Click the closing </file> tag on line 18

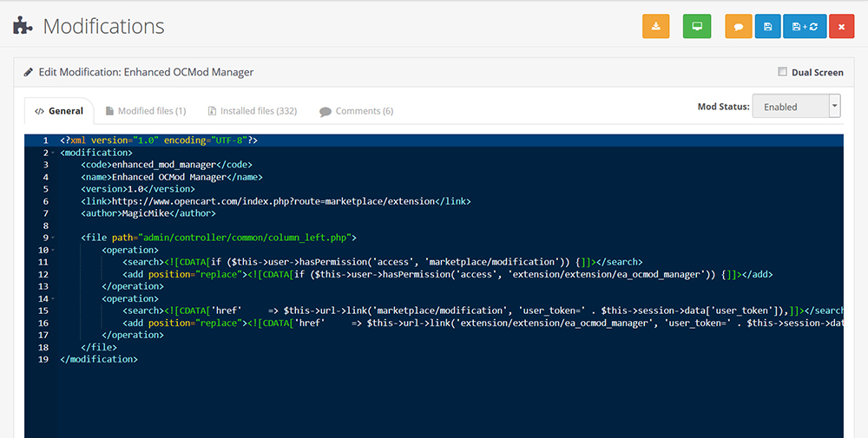coord(99,347)
